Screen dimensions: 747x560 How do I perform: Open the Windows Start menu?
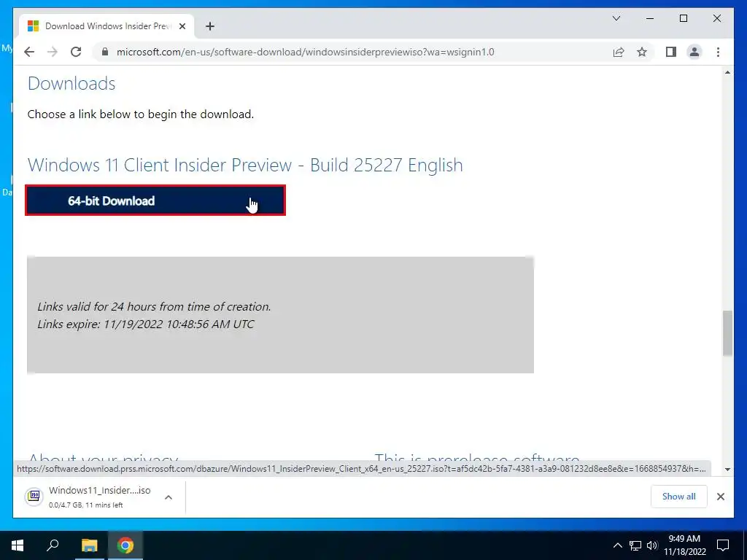click(x=18, y=545)
